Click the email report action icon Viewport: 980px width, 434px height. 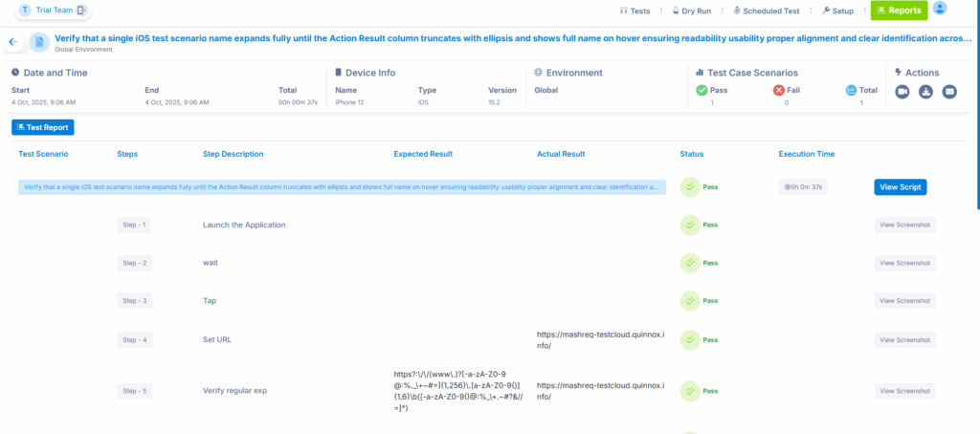949,92
